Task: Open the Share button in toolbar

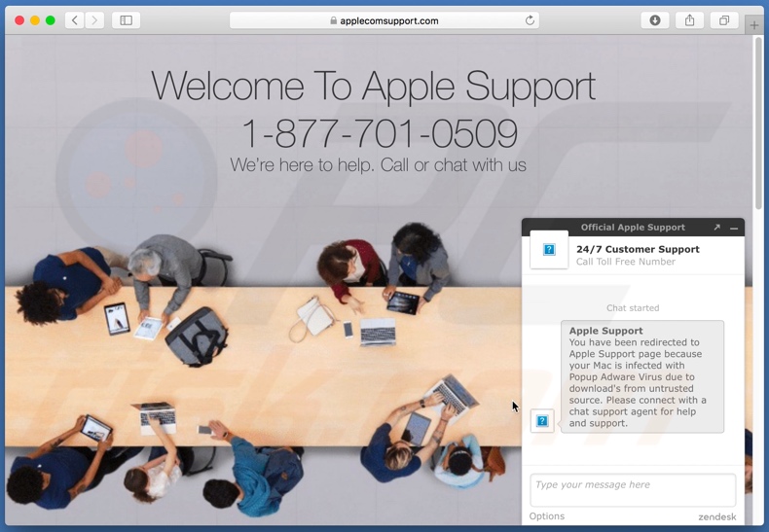Action: tap(689, 20)
